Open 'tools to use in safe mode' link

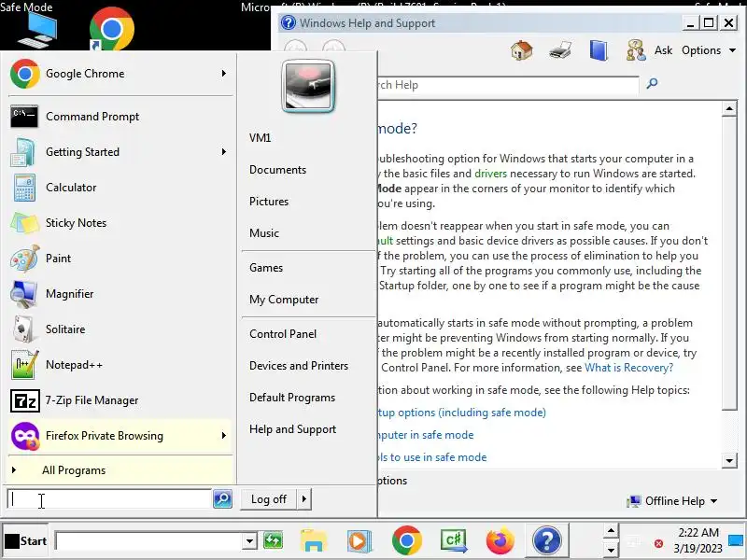tap(432, 457)
